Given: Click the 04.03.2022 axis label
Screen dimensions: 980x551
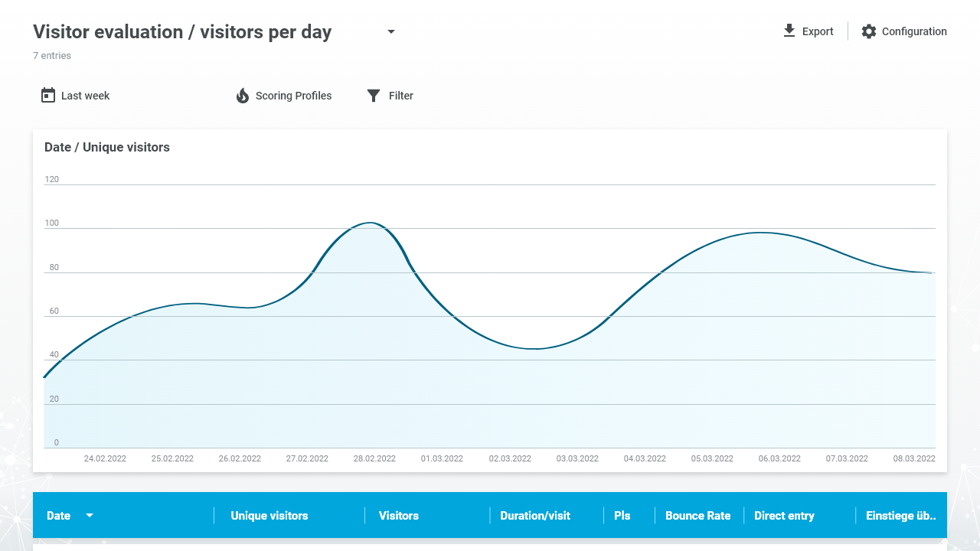Looking at the screenshot, I should click(645, 458).
